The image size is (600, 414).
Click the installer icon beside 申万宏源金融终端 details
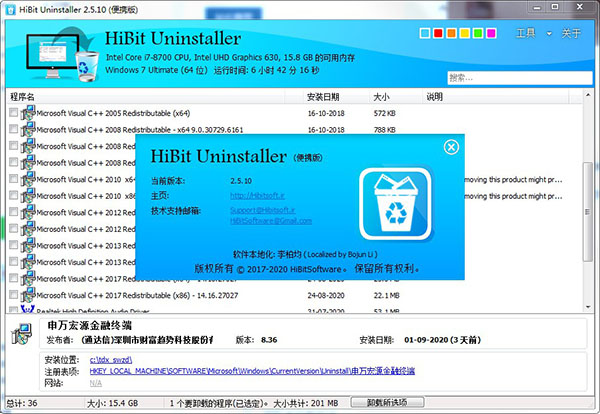(x=21, y=333)
